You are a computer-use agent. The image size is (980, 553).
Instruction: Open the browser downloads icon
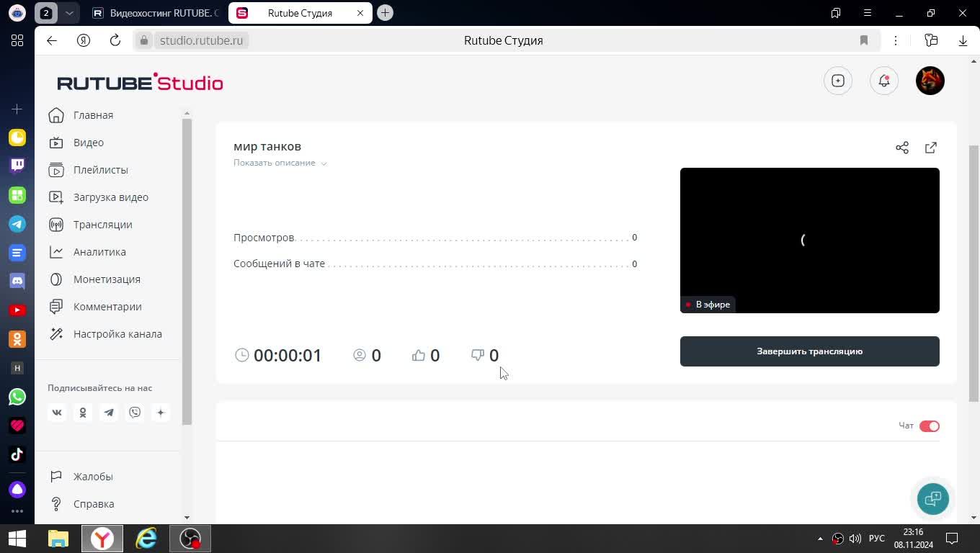963,40
